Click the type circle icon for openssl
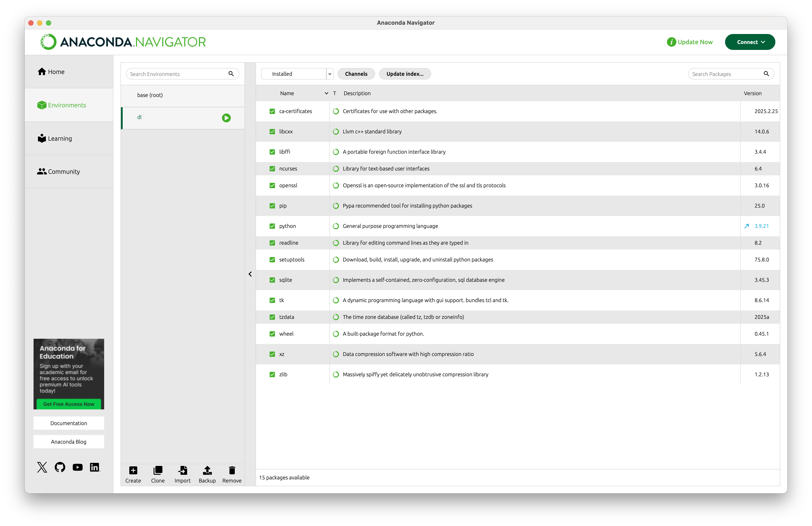This screenshot has width=812, height=526. [336, 185]
